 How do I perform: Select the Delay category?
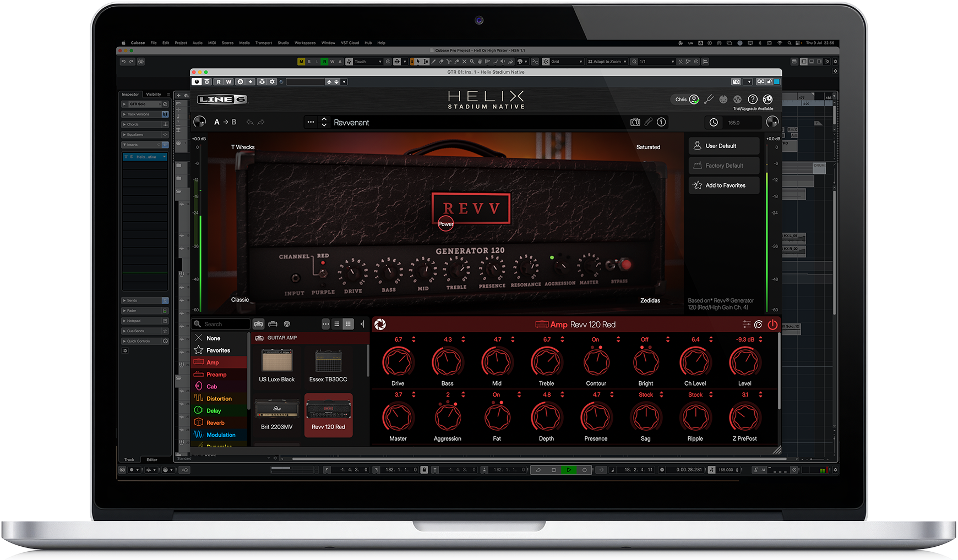tap(219, 411)
